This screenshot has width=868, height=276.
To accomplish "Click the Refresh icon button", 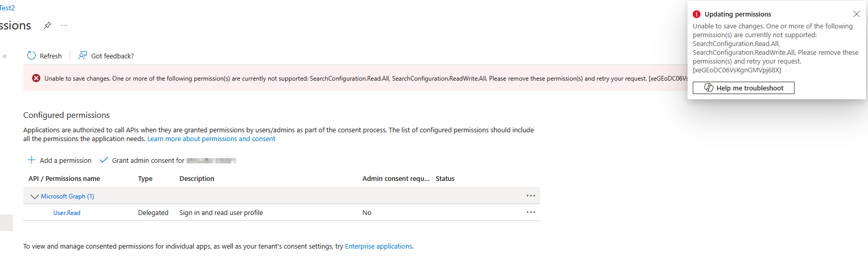I will pos(32,56).
